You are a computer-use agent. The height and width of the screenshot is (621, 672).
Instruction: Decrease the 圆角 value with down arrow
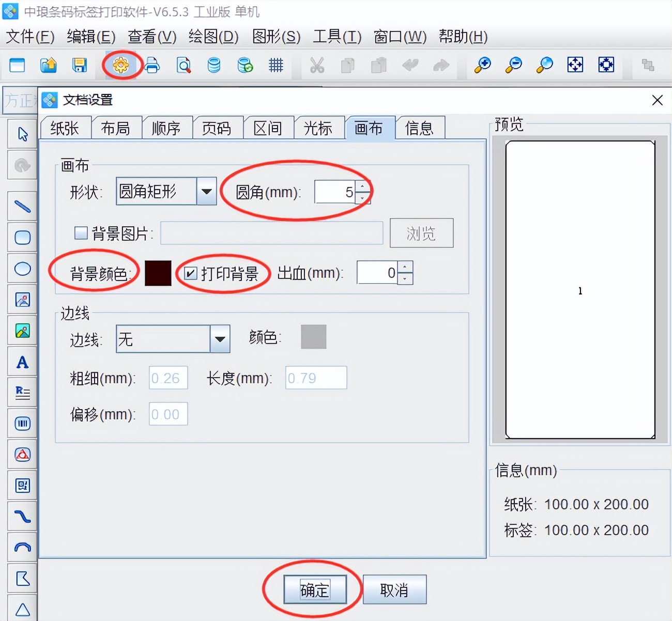click(363, 198)
